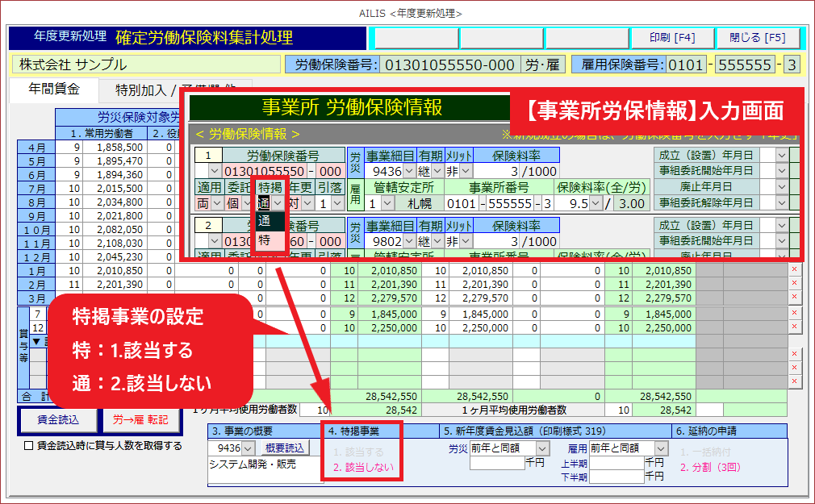Viewport: 815px width, 504px height.
Task: Expand the 特掲 dropdown arrow
Action: tap(278, 204)
